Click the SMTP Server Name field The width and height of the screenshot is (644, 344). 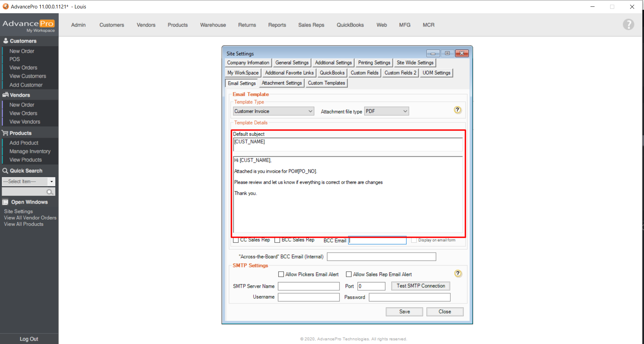(308, 286)
